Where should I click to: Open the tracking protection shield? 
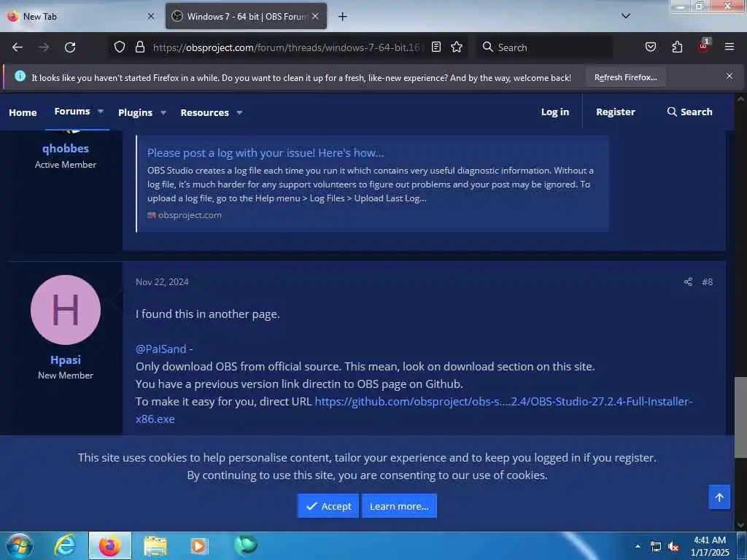click(120, 47)
